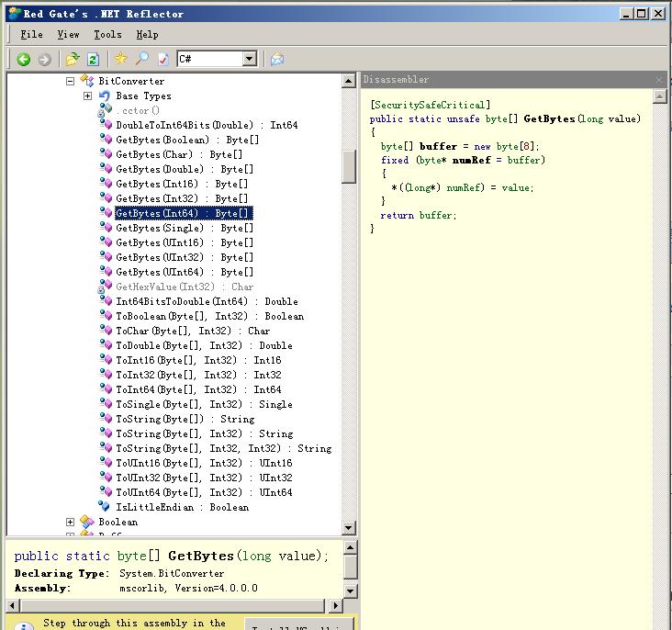
Task: Select the .cctor() static constructor
Action: (138, 110)
